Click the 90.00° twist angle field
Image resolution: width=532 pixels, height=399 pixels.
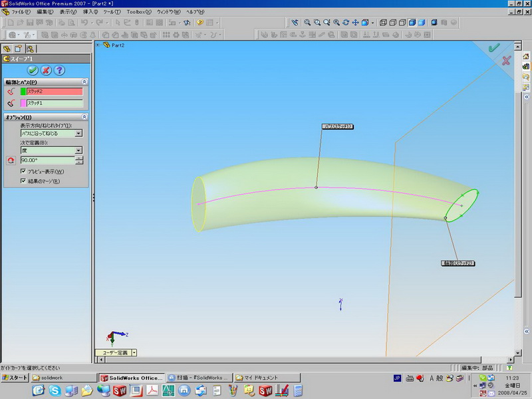(x=47, y=160)
